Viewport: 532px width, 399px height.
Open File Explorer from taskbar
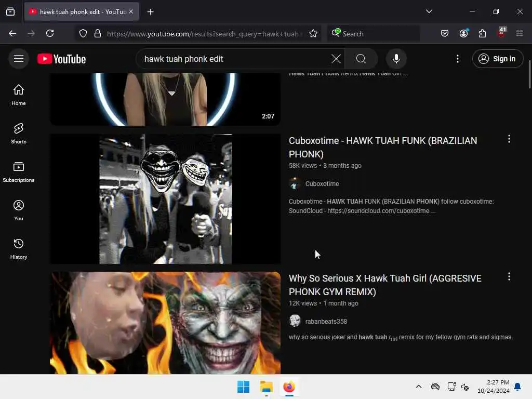coord(267,387)
